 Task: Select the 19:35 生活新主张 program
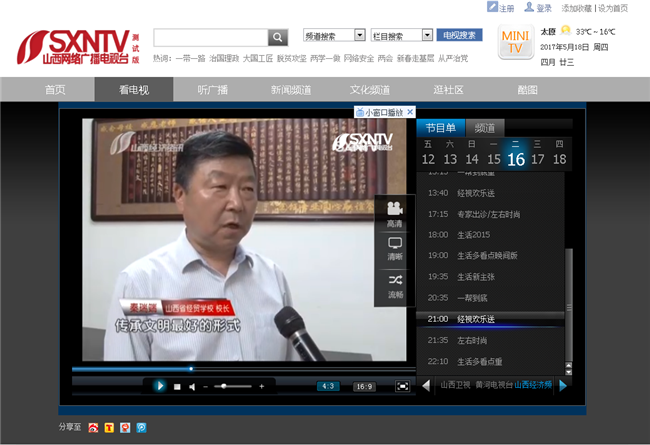click(x=490, y=277)
